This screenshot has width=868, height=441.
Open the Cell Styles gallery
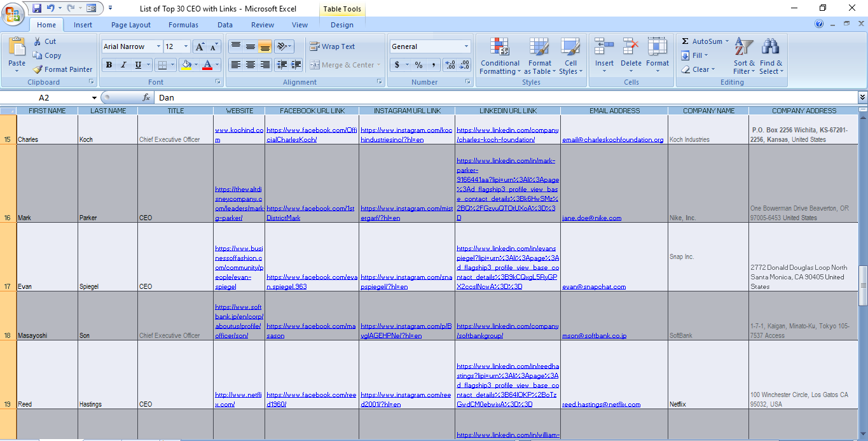(570, 56)
